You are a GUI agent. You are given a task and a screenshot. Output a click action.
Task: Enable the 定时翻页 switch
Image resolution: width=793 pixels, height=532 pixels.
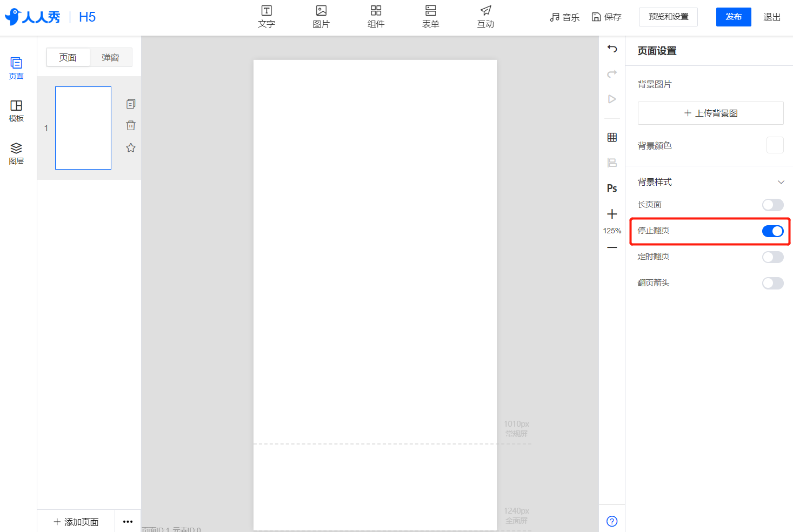pos(772,257)
